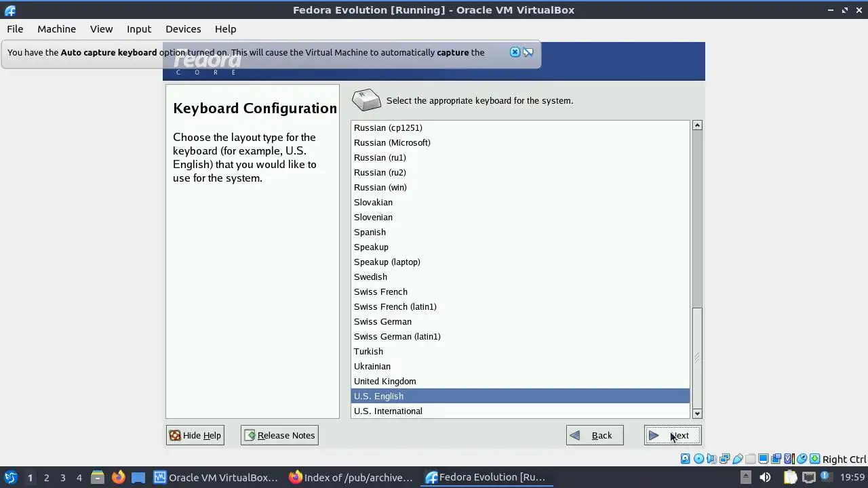Open the volume control tray icon
868x488 pixels.
tap(765, 477)
